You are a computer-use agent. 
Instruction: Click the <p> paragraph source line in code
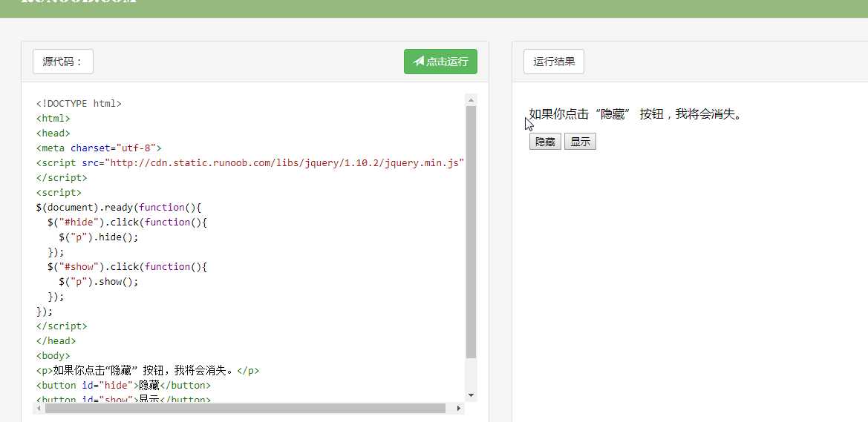148,371
